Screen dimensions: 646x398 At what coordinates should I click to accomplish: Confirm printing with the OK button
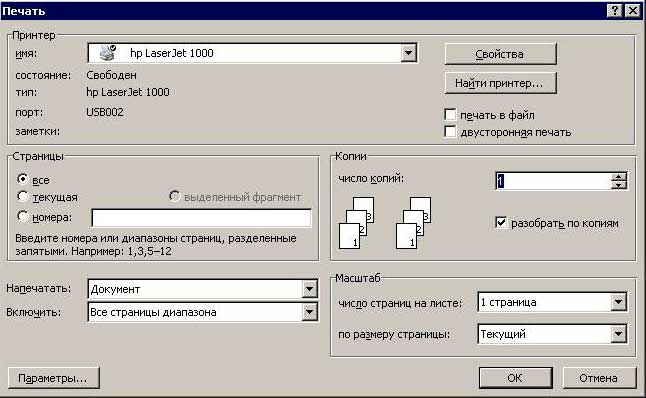pyautogui.click(x=515, y=378)
